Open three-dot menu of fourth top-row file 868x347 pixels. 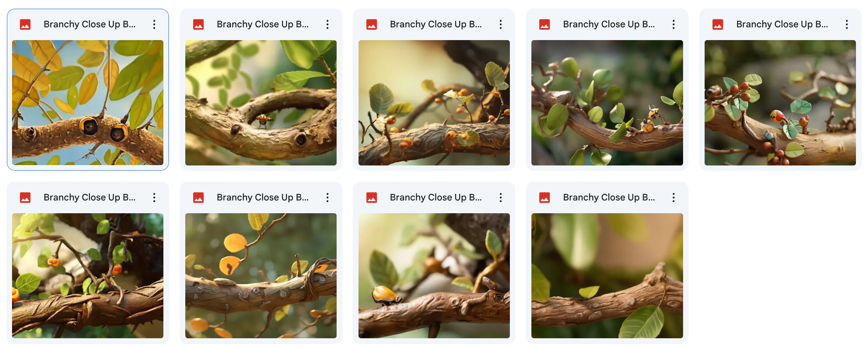click(x=674, y=24)
